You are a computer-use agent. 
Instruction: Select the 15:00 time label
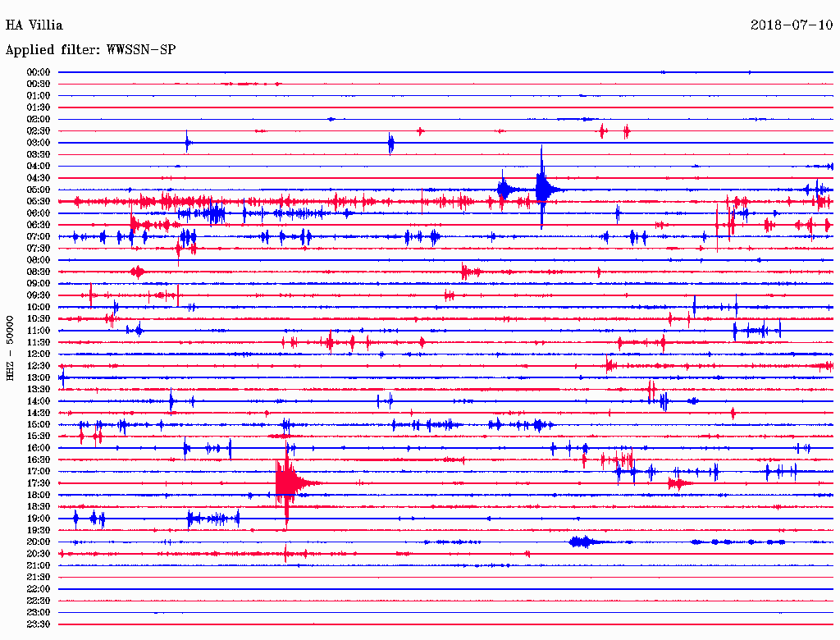pos(39,424)
